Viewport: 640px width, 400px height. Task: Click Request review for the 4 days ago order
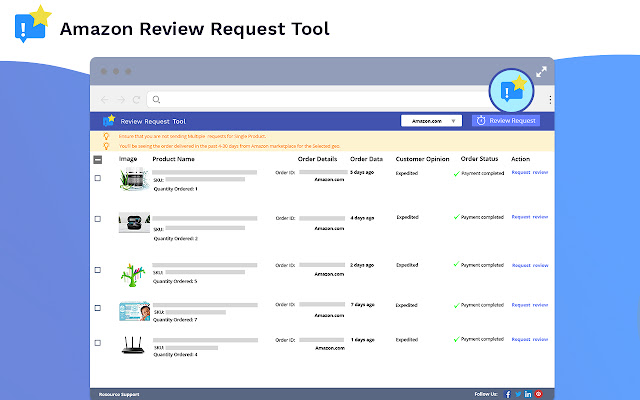tap(530, 217)
